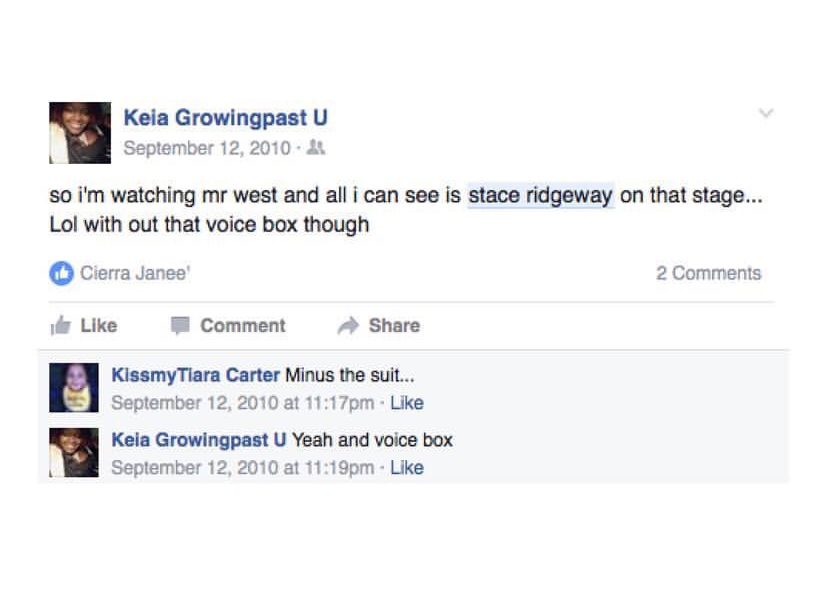Click the blue thumbs-up reaction icon
This screenshot has height=590, width=831.
[61, 273]
